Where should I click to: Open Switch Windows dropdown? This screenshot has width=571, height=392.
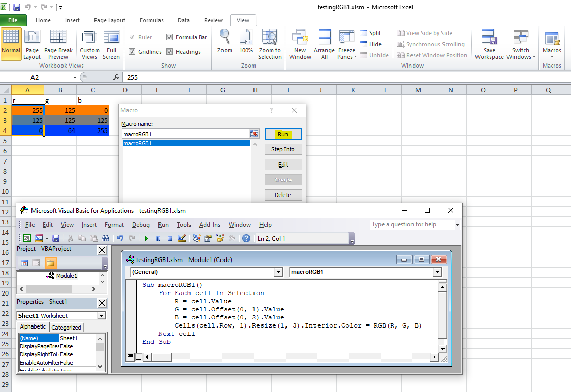[521, 44]
